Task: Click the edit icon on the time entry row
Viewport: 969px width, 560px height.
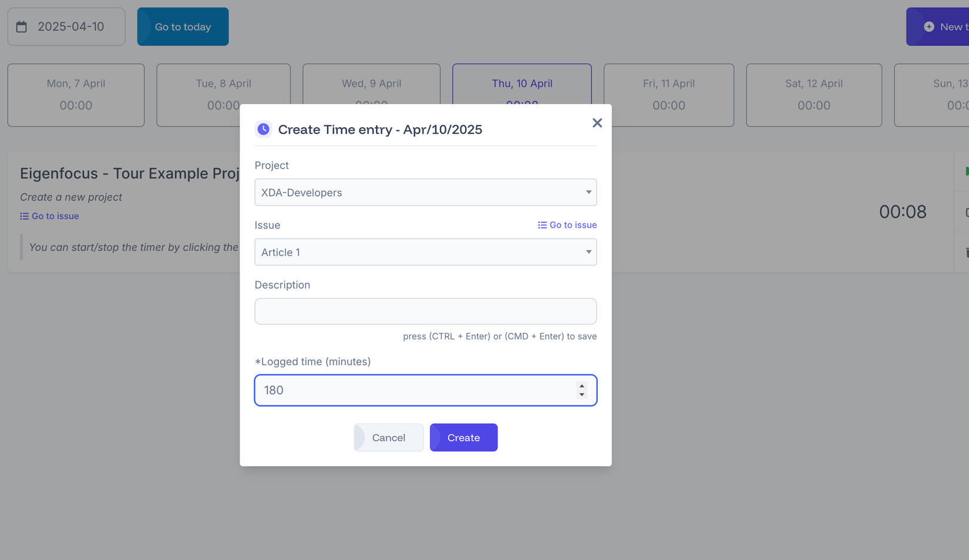Action: pyautogui.click(x=968, y=211)
